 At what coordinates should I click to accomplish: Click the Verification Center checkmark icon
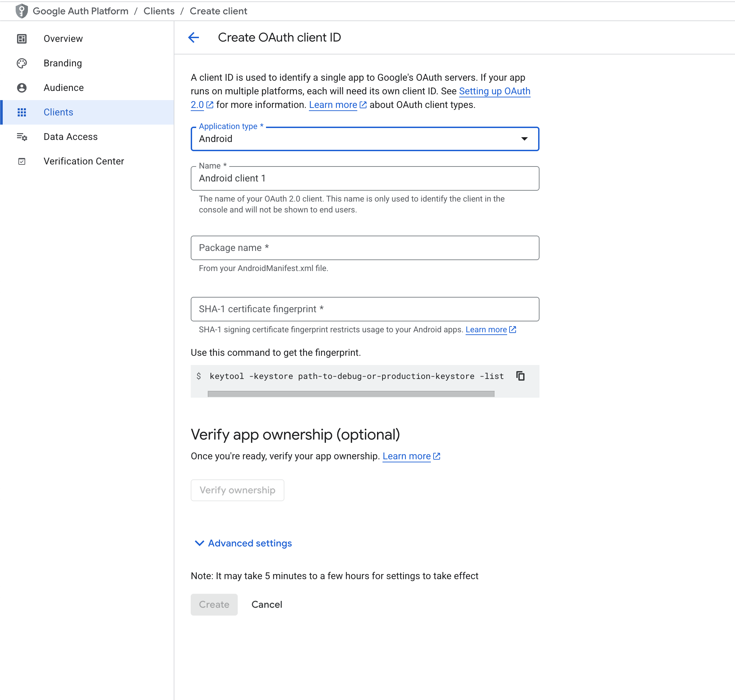(22, 162)
